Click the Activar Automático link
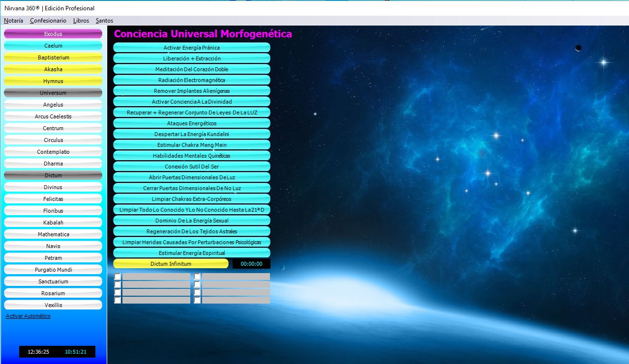 (28, 316)
